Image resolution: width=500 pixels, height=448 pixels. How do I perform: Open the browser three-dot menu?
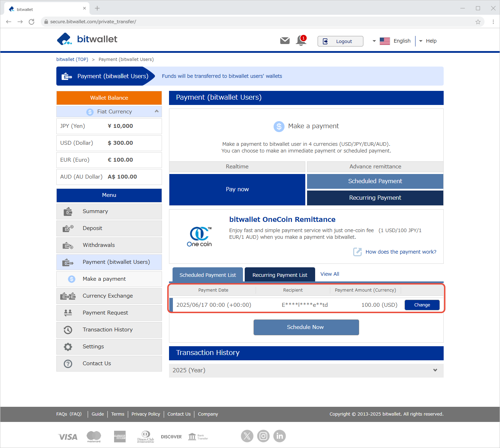pos(493,22)
